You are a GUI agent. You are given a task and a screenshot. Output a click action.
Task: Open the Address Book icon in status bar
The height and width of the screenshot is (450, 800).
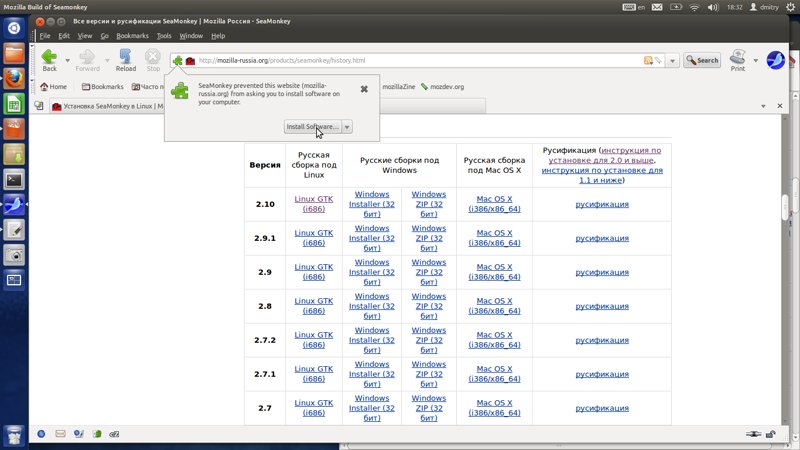97,434
